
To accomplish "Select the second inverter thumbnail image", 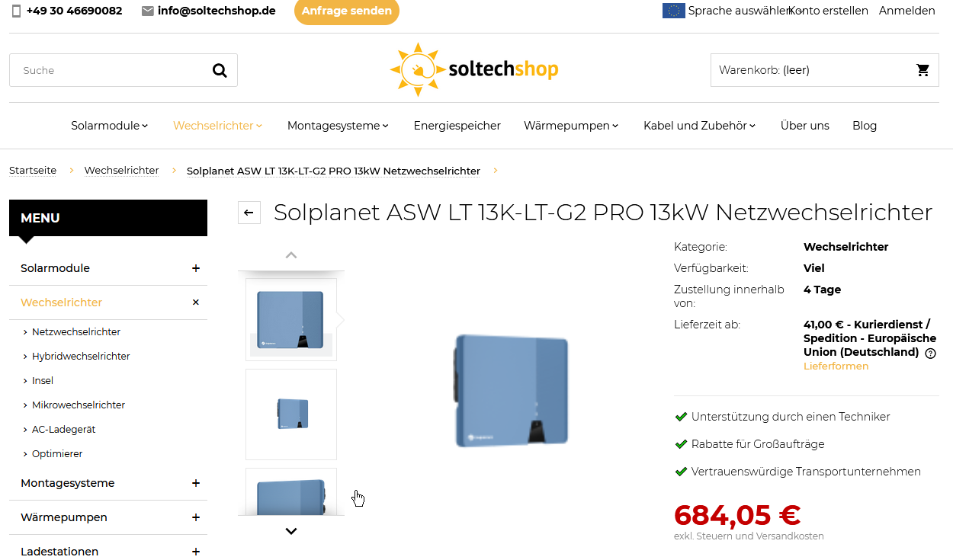I will click(291, 414).
